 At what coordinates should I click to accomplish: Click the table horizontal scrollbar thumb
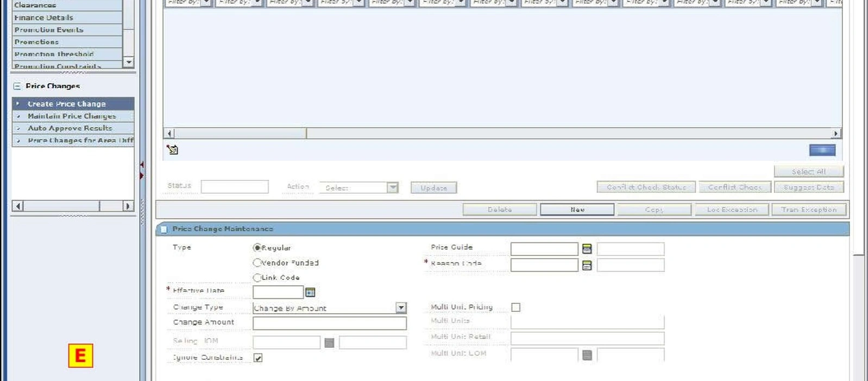click(x=241, y=133)
